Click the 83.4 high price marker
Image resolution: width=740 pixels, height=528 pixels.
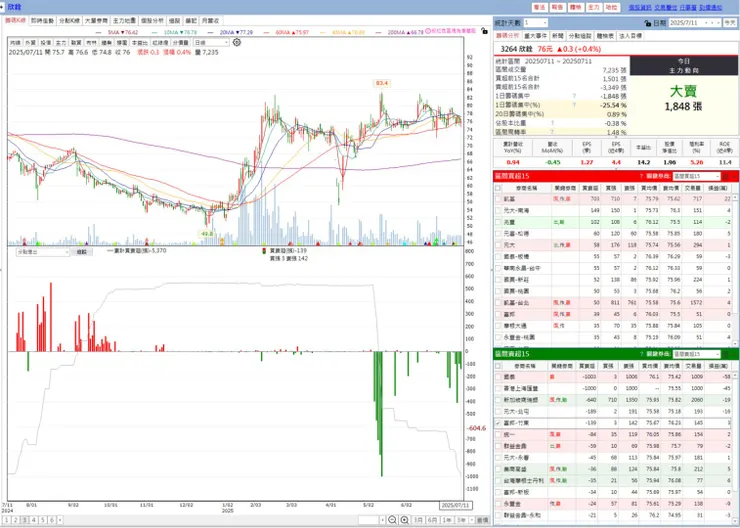tap(381, 83)
